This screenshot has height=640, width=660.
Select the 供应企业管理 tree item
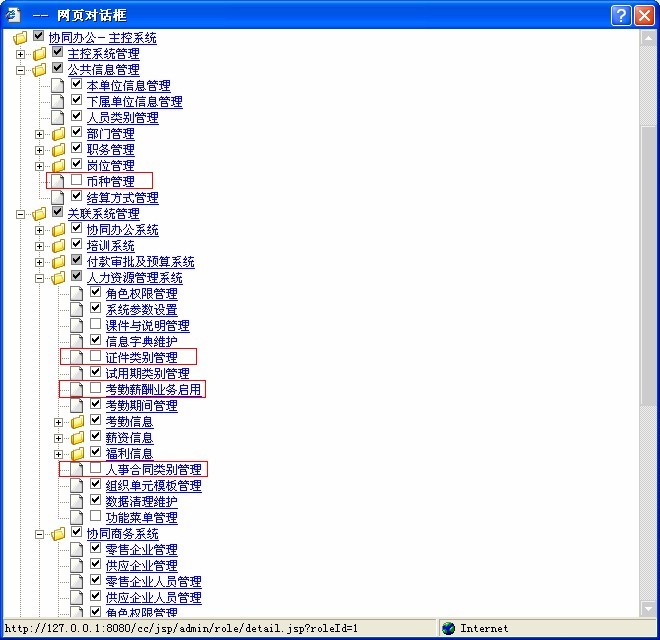coord(141,565)
